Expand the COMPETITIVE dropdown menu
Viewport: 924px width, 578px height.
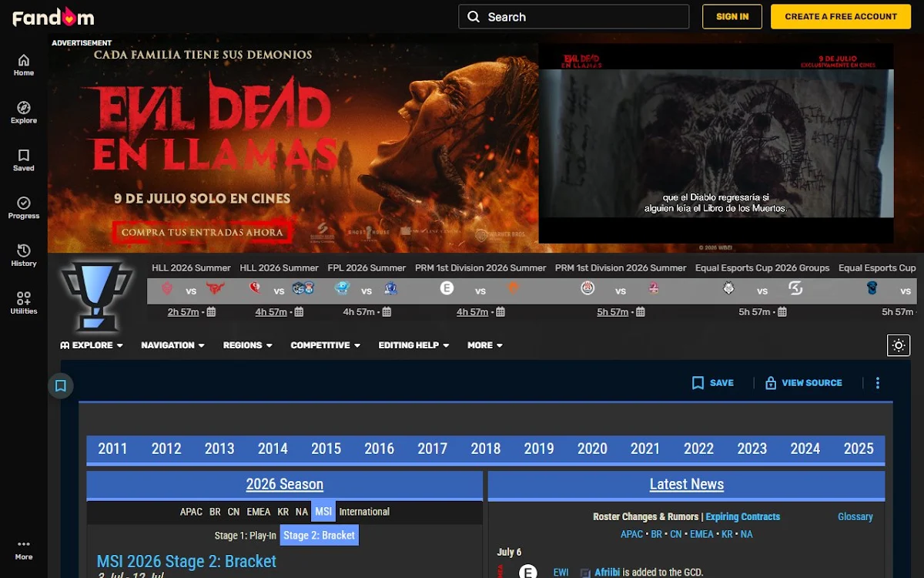pos(325,345)
